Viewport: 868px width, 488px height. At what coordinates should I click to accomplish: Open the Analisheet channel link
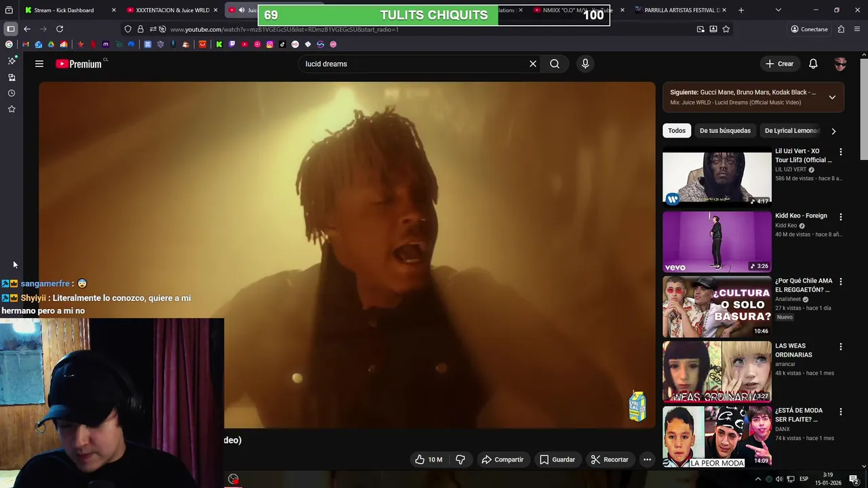tap(787, 299)
